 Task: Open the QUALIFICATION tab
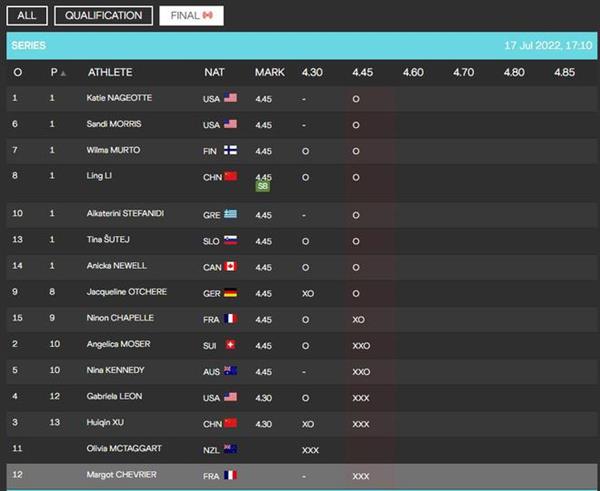point(104,16)
